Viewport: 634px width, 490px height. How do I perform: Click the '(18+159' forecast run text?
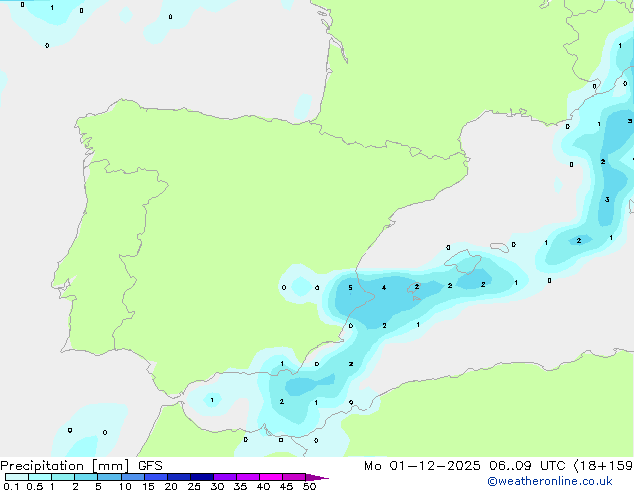click(603, 466)
